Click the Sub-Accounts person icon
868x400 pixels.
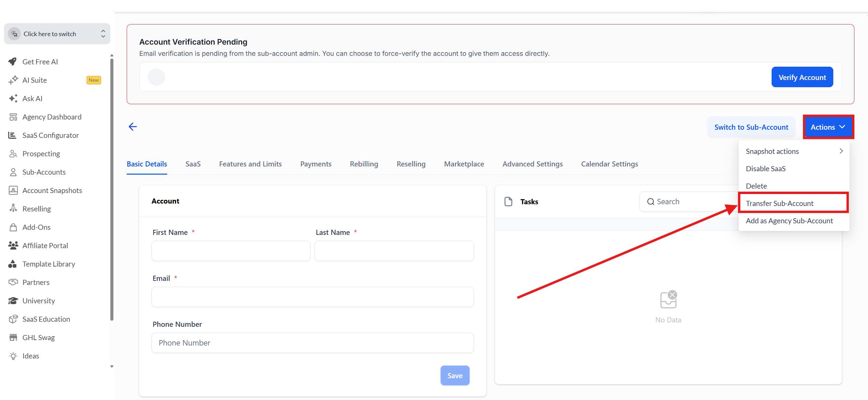(13, 172)
